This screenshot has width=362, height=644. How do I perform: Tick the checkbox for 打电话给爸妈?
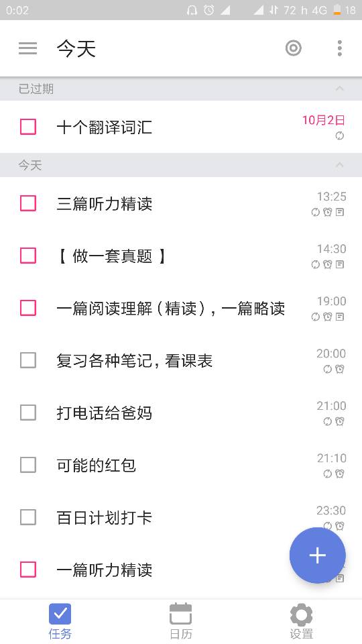28,413
